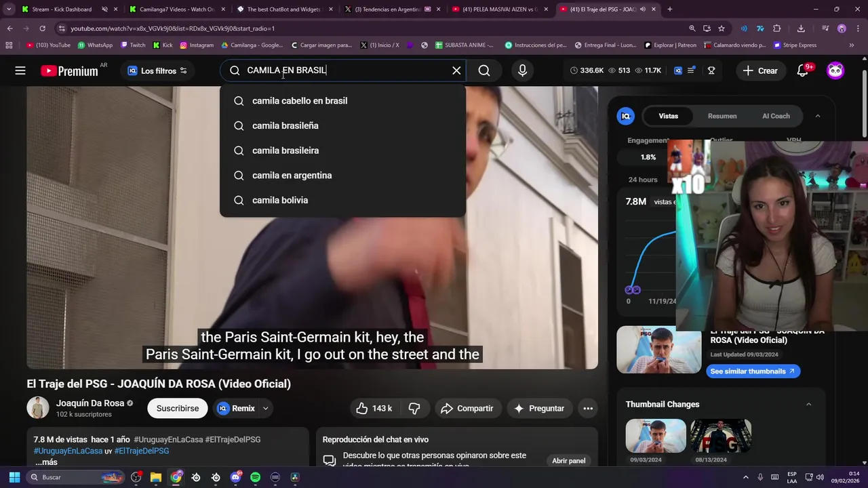This screenshot has width=868, height=488.
Task: Open YouTube notifications bell
Action: pyautogui.click(x=803, y=70)
